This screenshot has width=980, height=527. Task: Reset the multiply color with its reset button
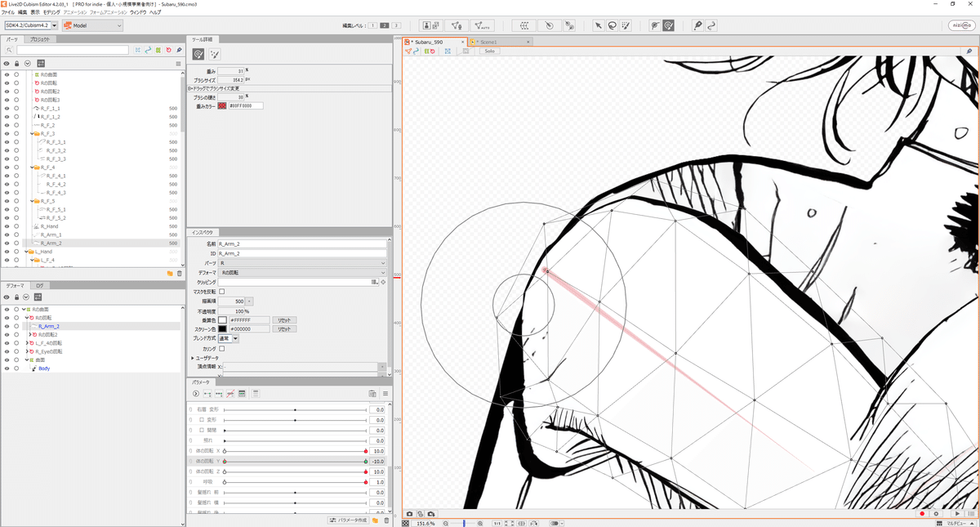point(283,320)
